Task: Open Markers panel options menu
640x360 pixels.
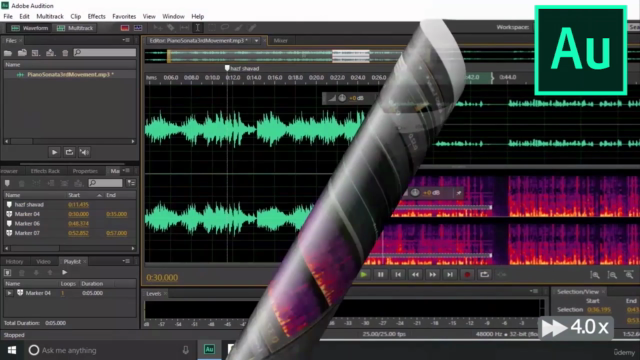Action: [x=126, y=171]
